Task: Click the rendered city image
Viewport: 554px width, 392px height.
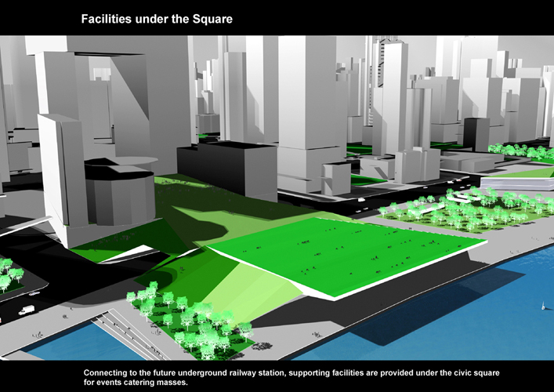Action: [277, 198]
